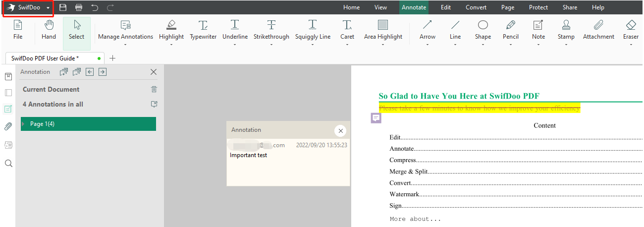Activate the Select tool
This screenshot has width=644, height=227.
[77, 32]
